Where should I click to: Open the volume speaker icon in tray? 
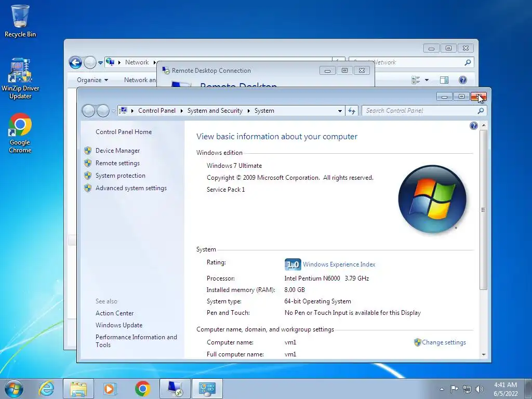click(x=480, y=389)
